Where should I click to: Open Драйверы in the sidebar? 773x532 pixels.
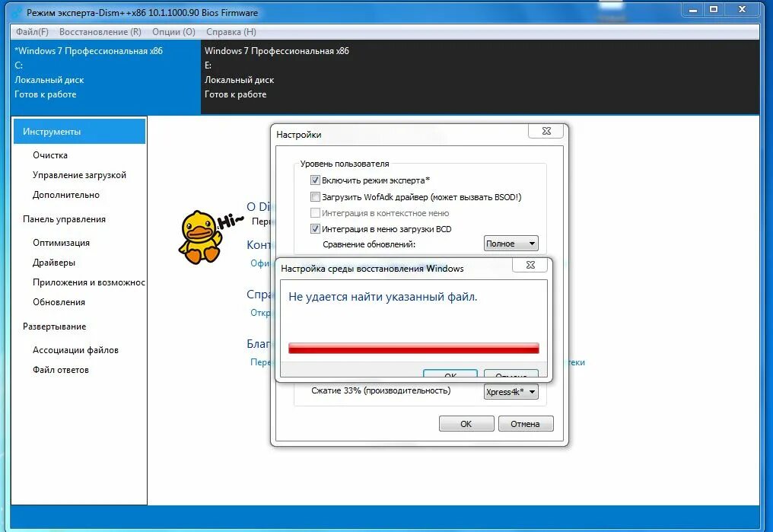[x=54, y=263]
